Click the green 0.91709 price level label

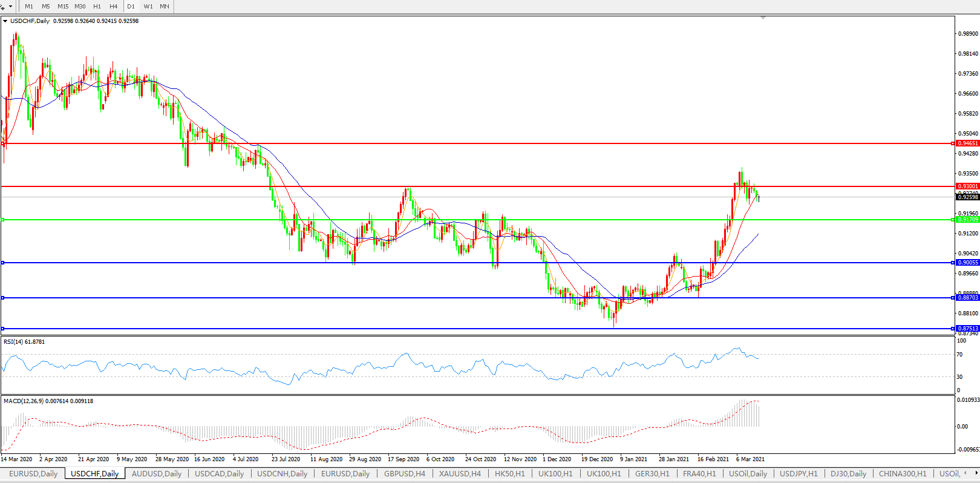pos(967,220)
